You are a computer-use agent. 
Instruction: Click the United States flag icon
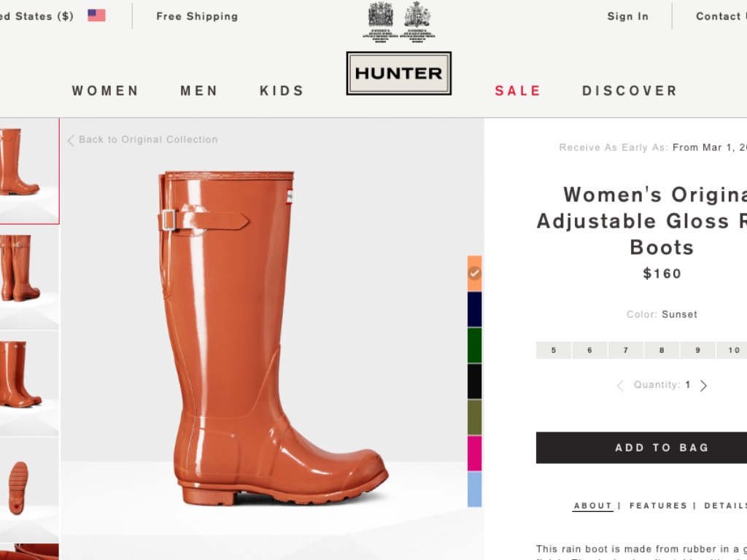pyautogui.click(x=96, y=15)
